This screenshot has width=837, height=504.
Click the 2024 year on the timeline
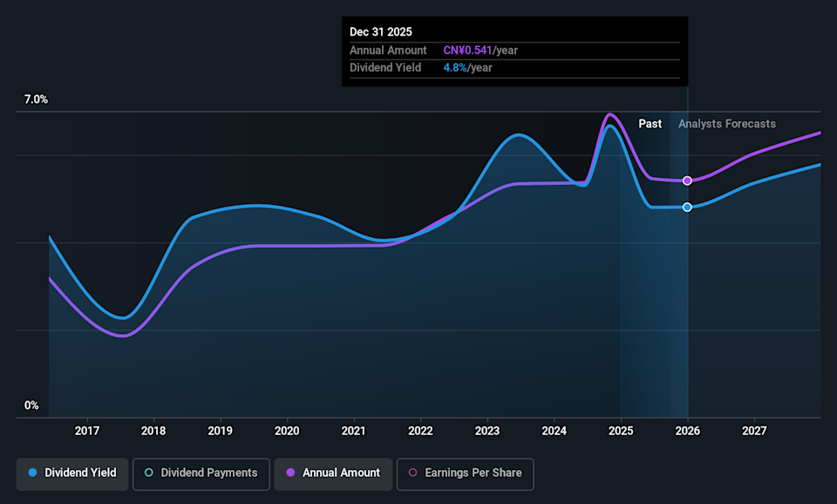(x=554, y=431)
